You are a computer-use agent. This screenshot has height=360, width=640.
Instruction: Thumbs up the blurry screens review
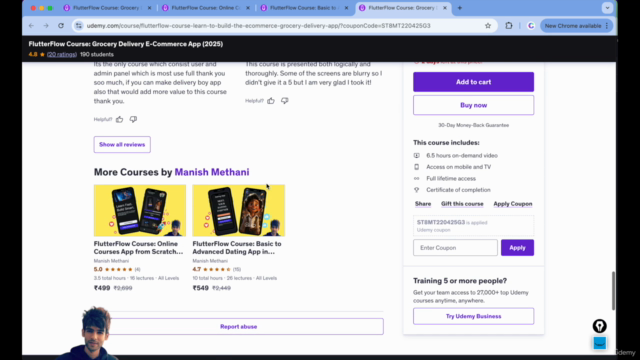271,100
